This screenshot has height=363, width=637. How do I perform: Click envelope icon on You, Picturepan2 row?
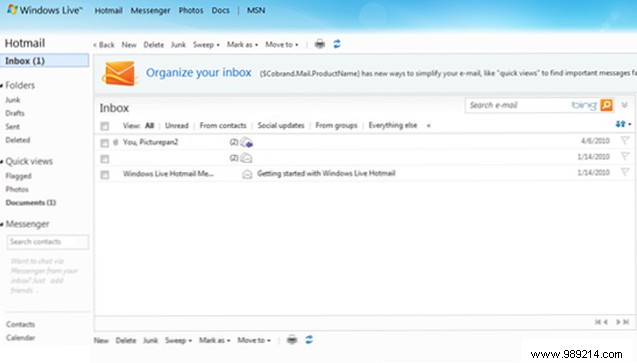(247, 142)
